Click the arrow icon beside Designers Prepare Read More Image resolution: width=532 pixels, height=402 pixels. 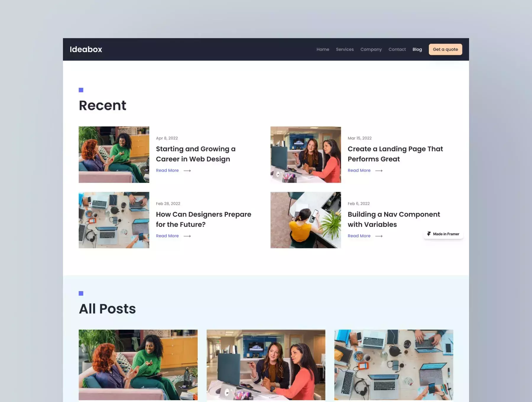pyautogui.click(x=187, y=236)
